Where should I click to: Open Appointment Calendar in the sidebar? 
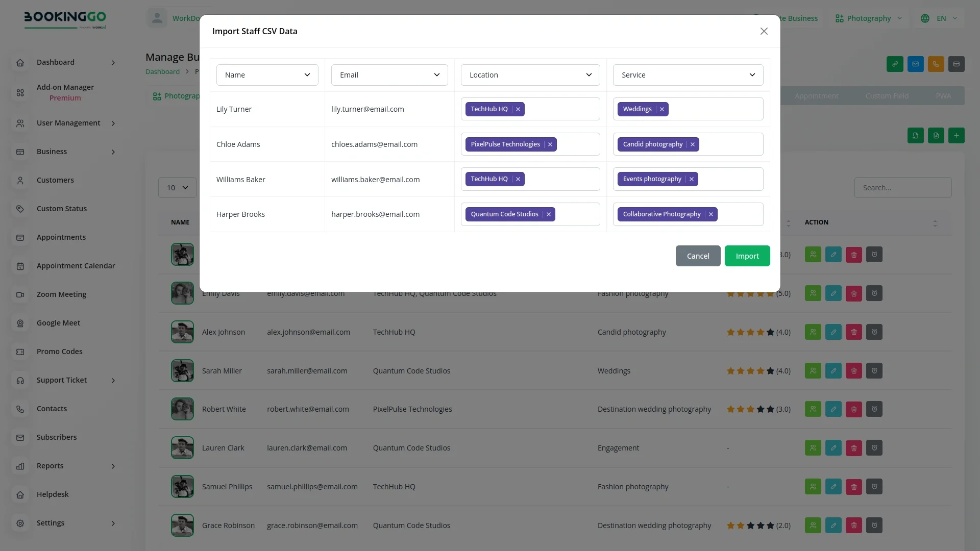76,266
